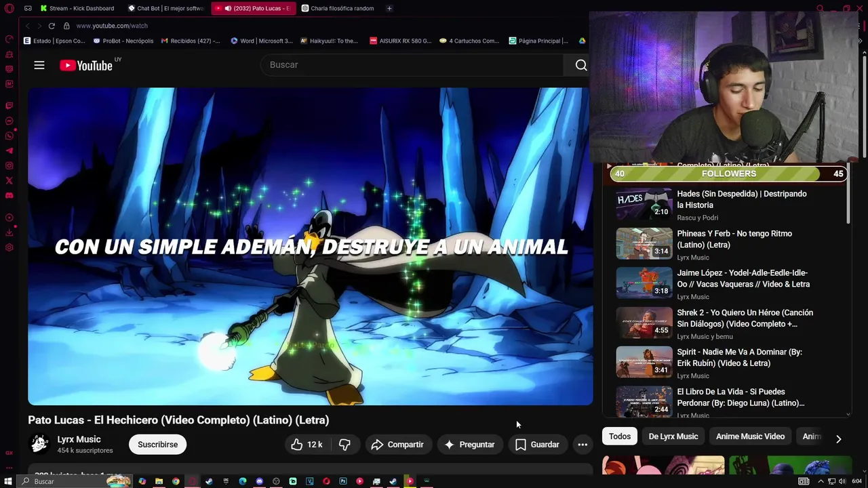Click the search magnifier button
The width and height of the screenshot is (868, 488).
(x=581, y=65)
